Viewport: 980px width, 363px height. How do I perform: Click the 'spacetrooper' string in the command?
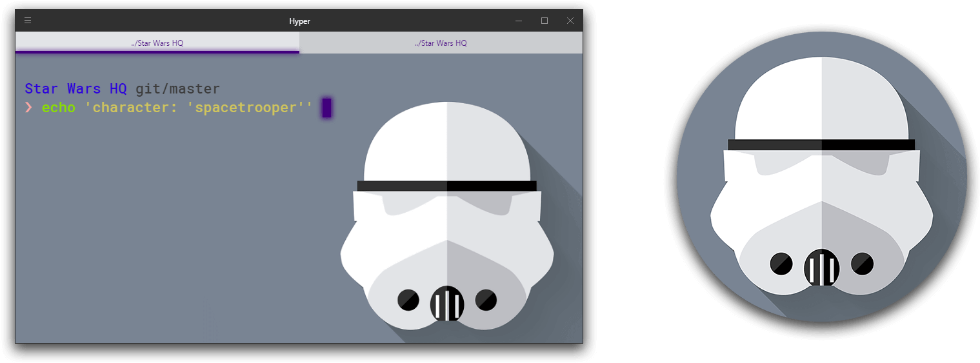tap(245, 108)
